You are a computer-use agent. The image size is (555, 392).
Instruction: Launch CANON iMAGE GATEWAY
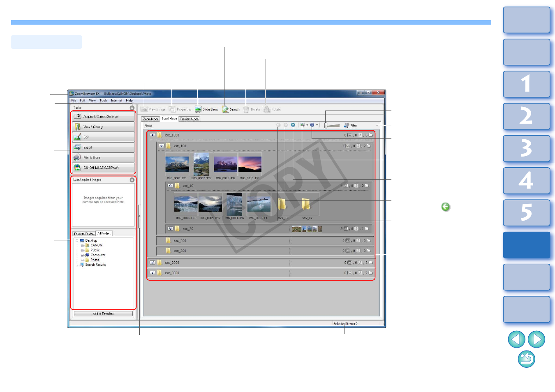(103, 168)
